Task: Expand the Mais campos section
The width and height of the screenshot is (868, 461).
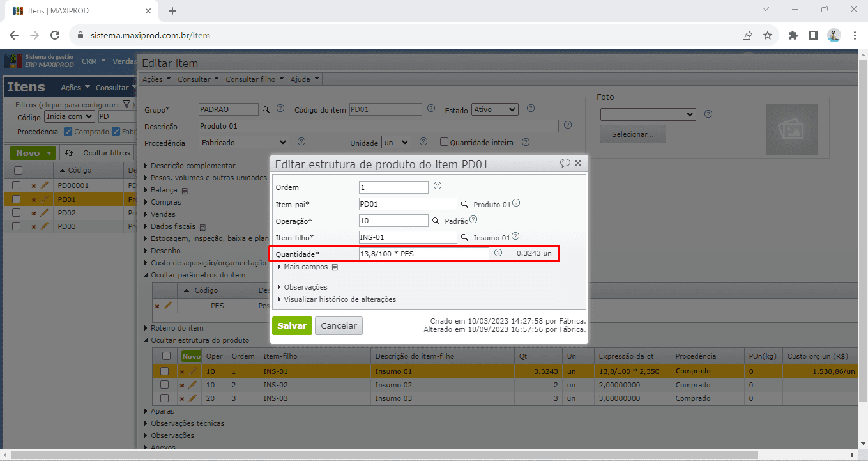Action: pyautogui.click(x=306, y=267)
